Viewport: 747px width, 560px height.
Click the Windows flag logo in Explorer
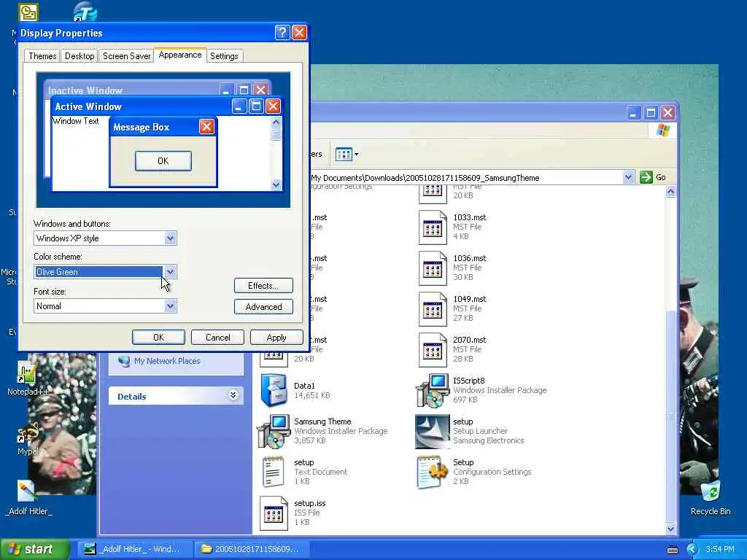pos(662,131)
